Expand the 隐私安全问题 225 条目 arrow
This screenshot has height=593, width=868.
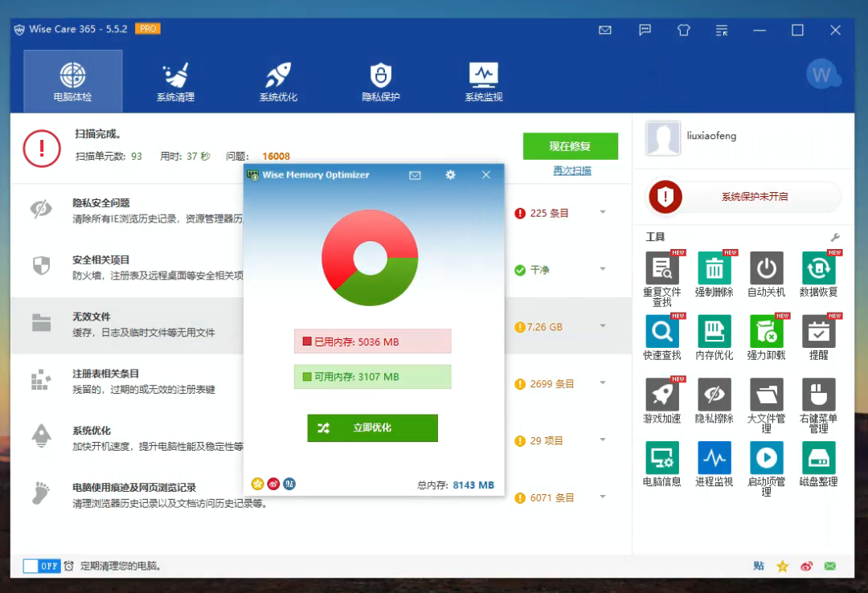(x=603, y=212)
